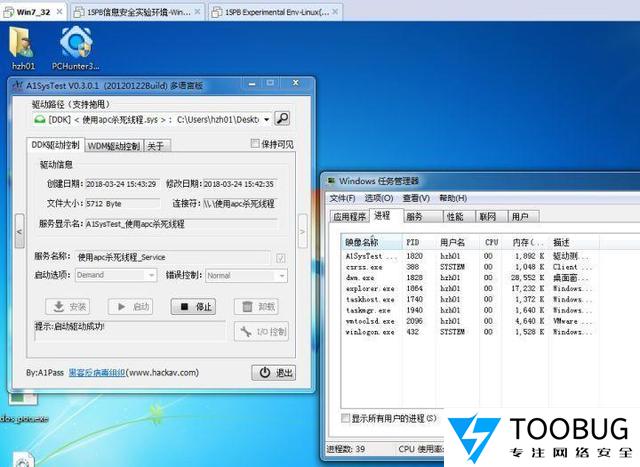Screen dimensions: 640x467
Task: Open the 选项(O) menu
Action: pyautogui.click(x=379, y=198)
